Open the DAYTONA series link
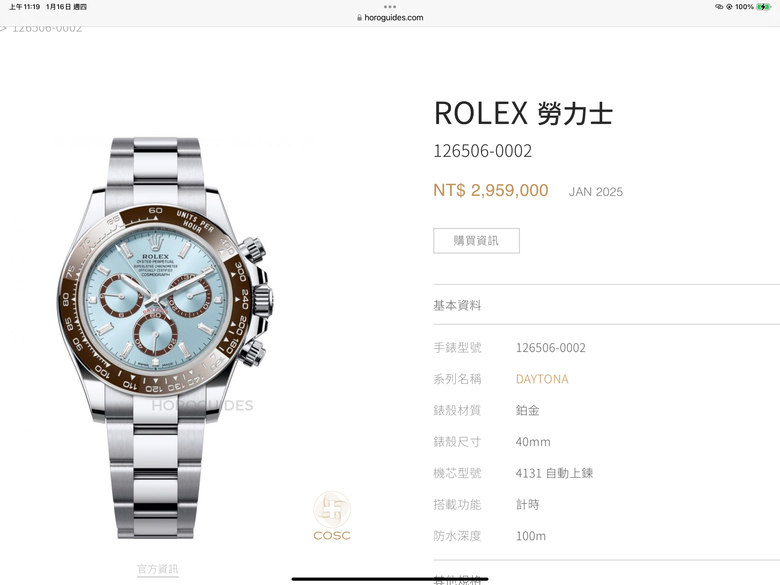This screenshot has width=780, height=585. coord(542,379)
